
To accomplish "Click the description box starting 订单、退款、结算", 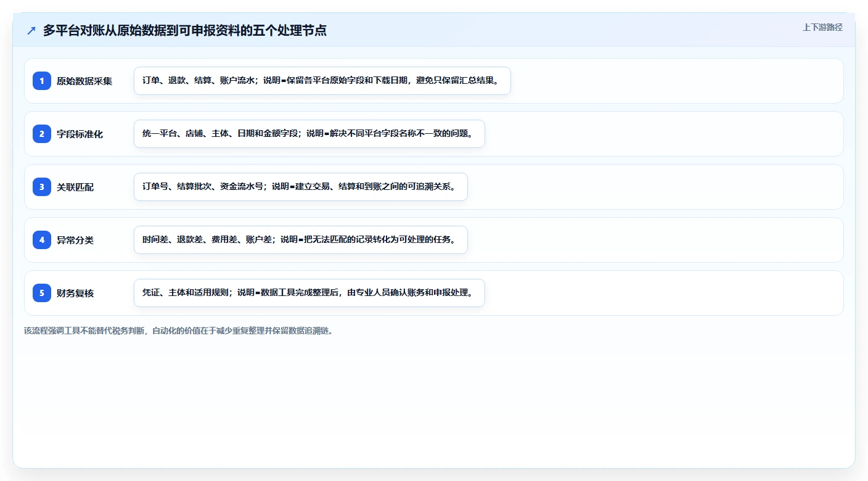I will (x=322, y=81).
